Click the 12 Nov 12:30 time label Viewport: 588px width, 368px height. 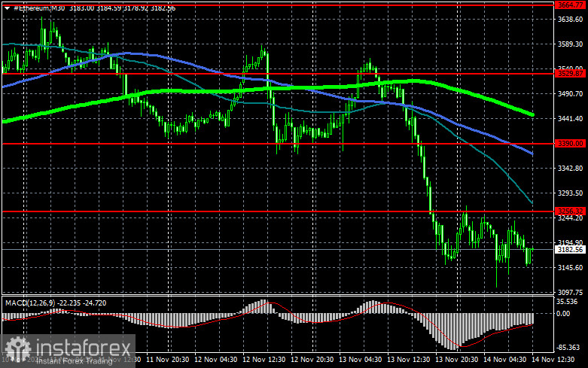(264, 360)
